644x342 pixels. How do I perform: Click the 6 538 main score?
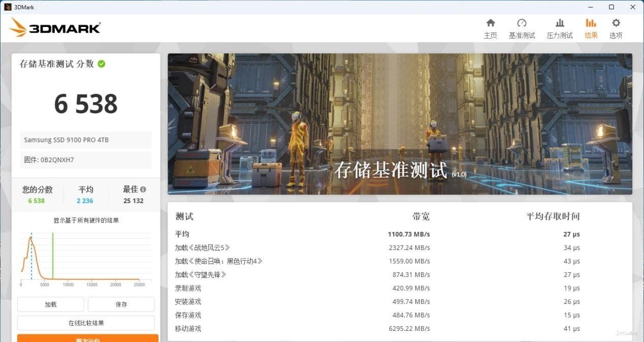(86, 104)
